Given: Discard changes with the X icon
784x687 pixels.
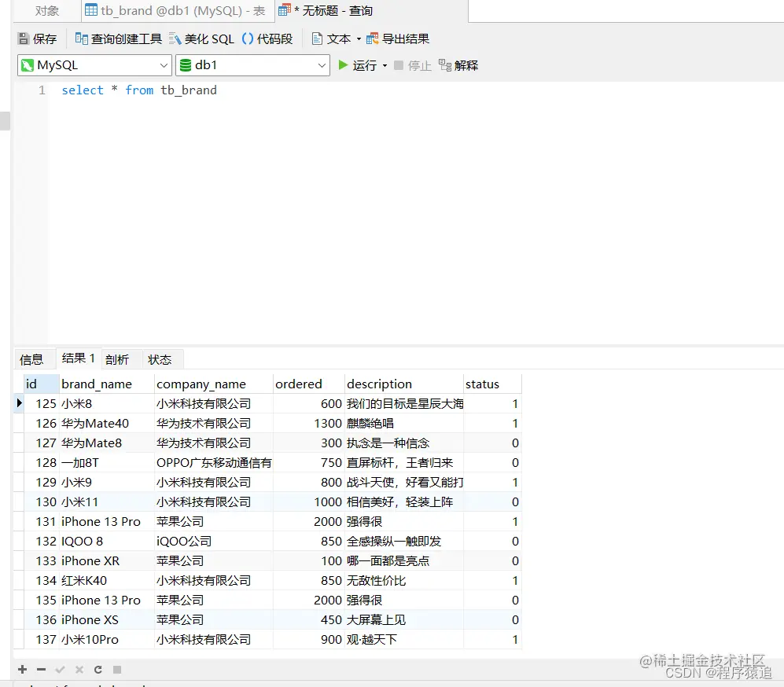Looking at the screenshot, I should pos(79,669).
